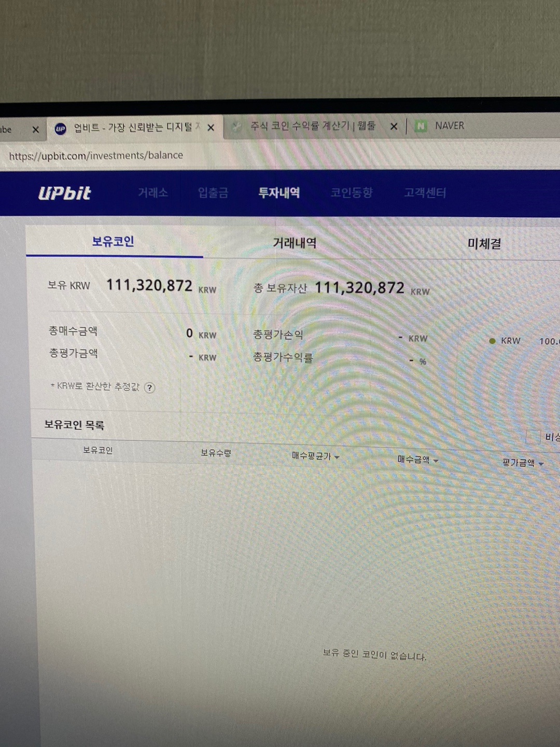Click the NAVER tab favicon
560x747 pixels.
(x=421, y=126)
